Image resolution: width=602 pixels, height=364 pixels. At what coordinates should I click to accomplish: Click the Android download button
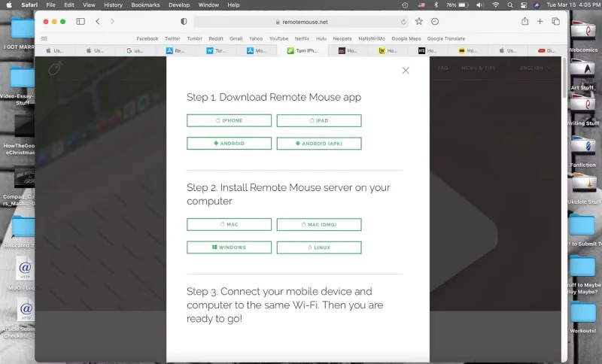click(x=230, y=144)
